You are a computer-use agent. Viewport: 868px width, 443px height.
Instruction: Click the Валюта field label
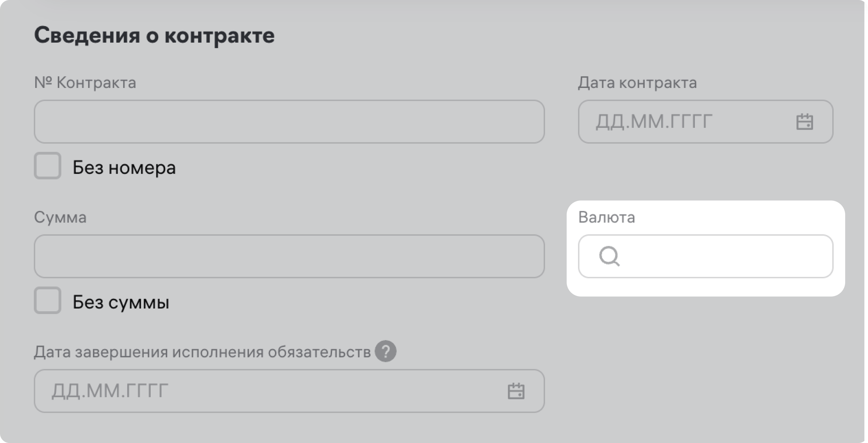point(607,217)
